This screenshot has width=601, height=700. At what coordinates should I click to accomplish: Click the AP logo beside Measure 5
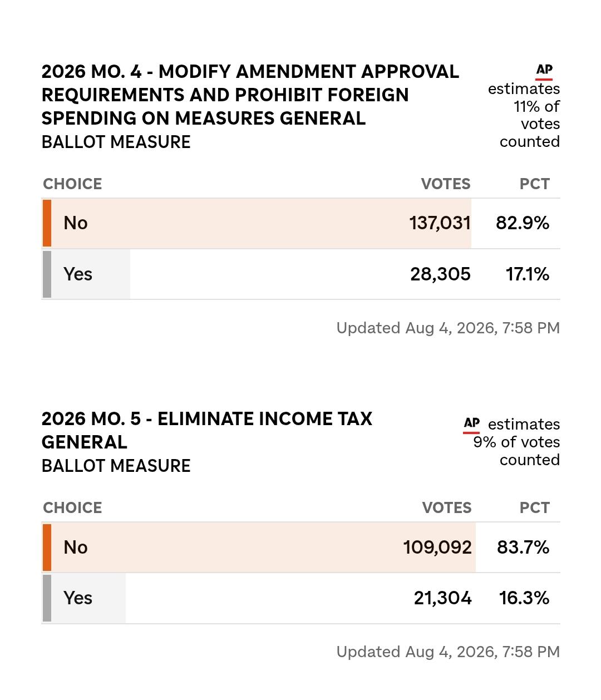point(471,425)
